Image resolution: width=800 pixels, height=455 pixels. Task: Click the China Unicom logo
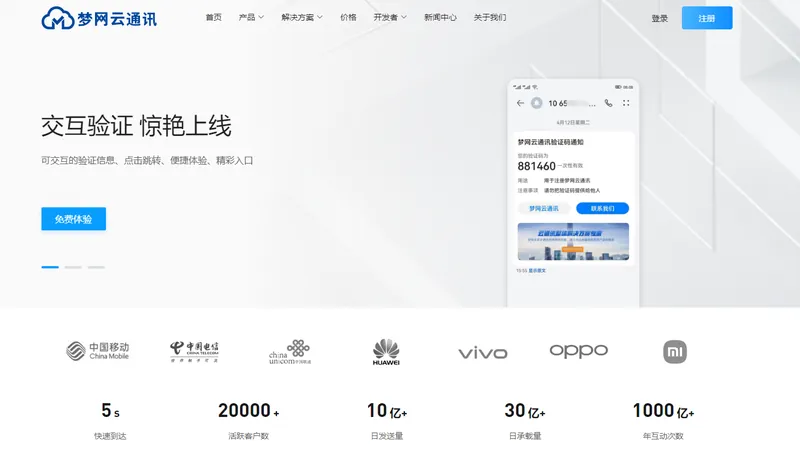click(x=290, y=351)
